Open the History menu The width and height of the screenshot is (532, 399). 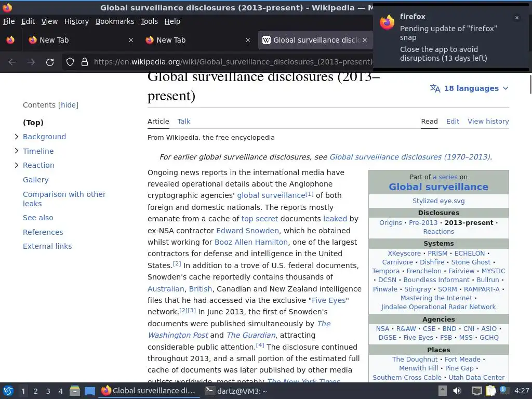76,21
